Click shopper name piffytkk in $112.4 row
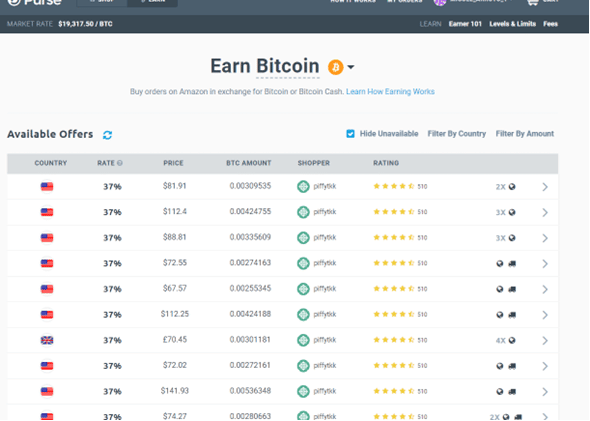The height and width of the screenshot is (421, 590). pos(325,212)
